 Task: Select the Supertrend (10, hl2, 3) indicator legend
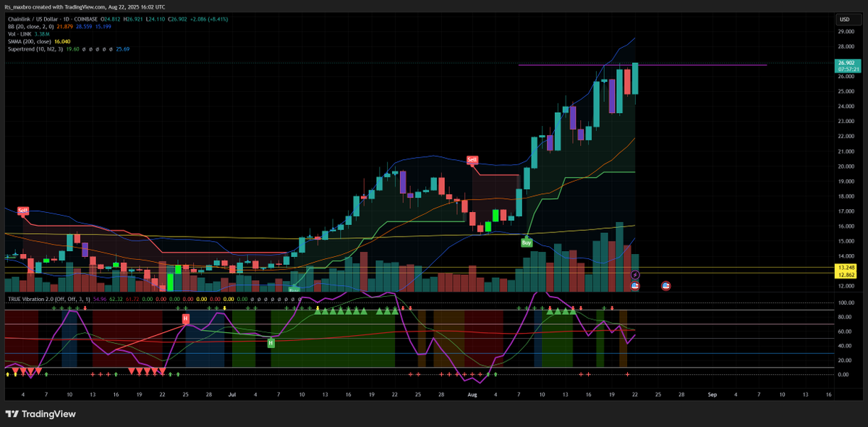pyautogui.click(x=35, y=49)
